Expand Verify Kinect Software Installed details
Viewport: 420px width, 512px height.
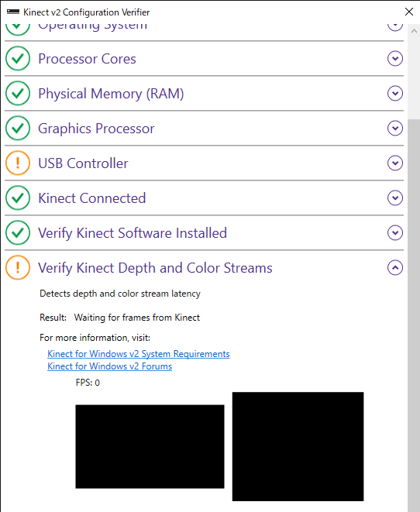click(395, 233)
